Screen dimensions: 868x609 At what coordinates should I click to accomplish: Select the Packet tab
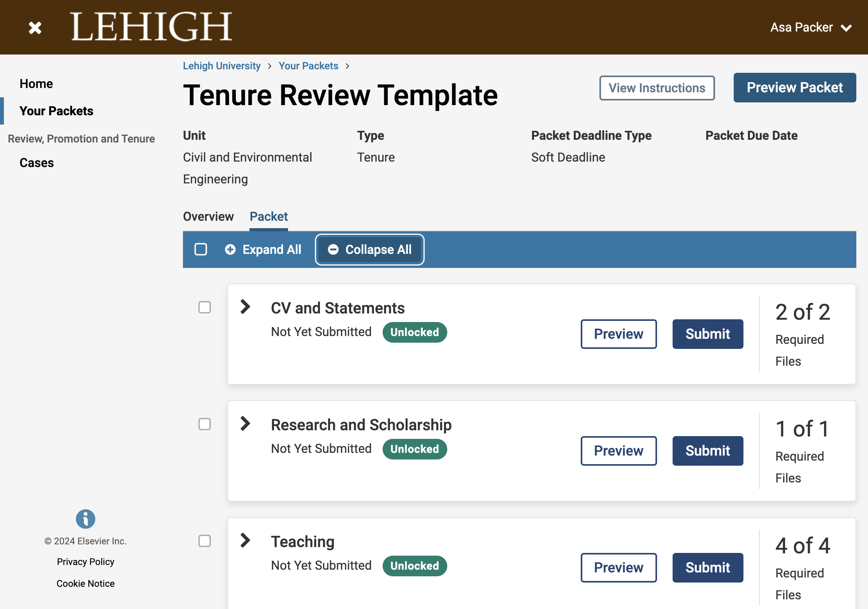pos(269,216)
